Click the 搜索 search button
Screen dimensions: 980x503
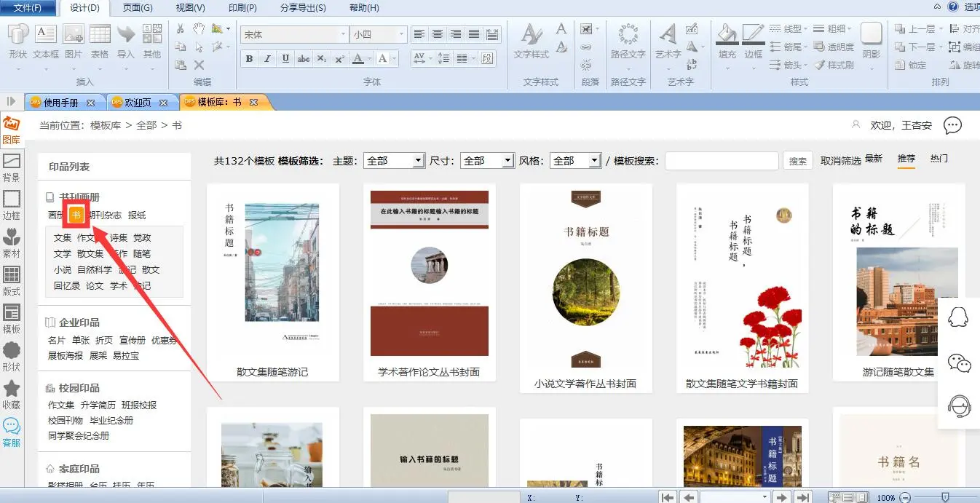pos(797,161)
